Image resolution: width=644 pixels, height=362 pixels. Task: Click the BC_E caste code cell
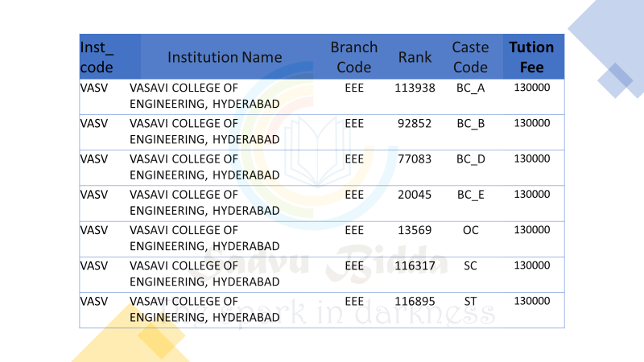471,195
